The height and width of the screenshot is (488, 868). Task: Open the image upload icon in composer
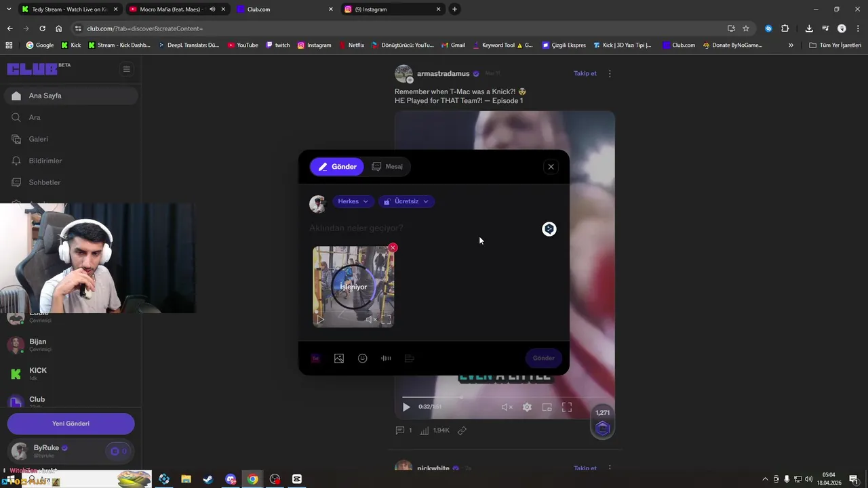tap(339, 359)
